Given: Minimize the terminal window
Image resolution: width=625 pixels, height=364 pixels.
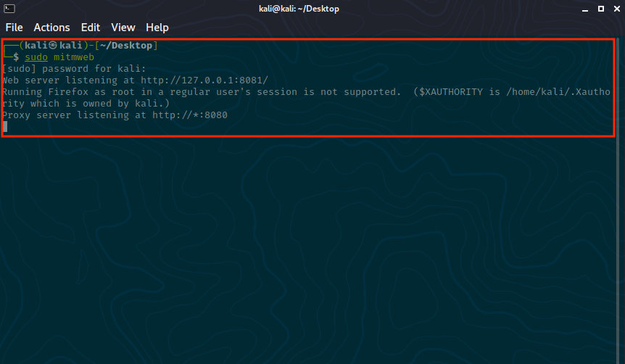Looking at the screenshot, I should tap(584, 9).
